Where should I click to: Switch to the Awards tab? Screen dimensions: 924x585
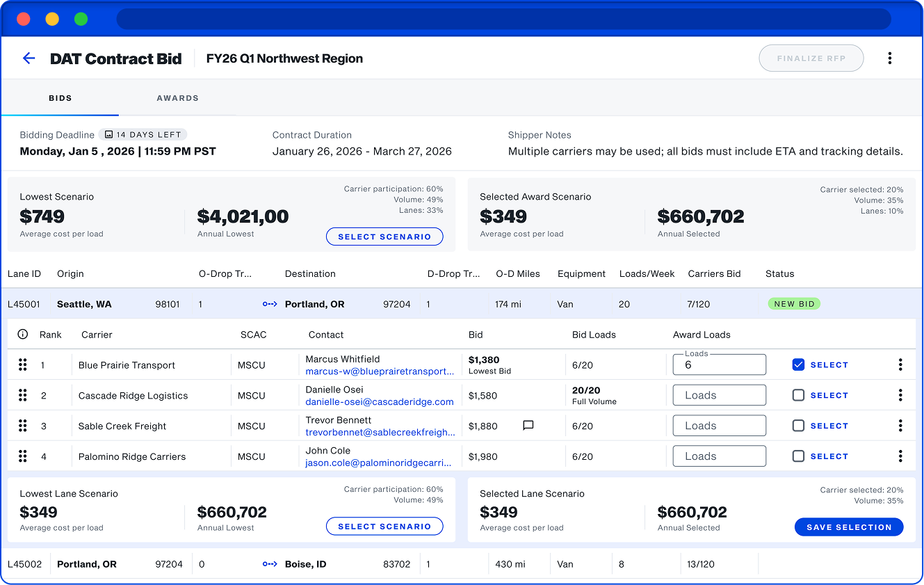(x=178, y=98)
